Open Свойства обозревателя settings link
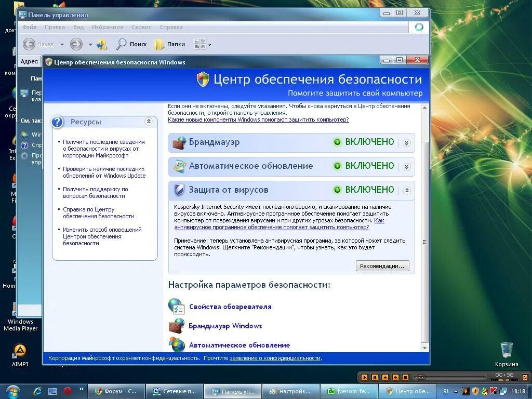 tap(230, 307)
